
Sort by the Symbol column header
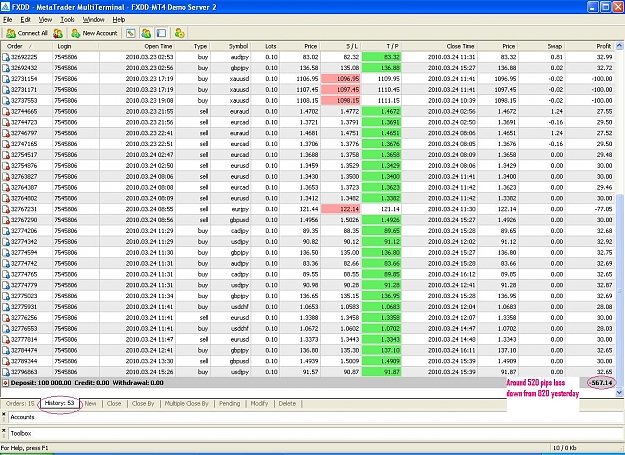click(231, 46)
